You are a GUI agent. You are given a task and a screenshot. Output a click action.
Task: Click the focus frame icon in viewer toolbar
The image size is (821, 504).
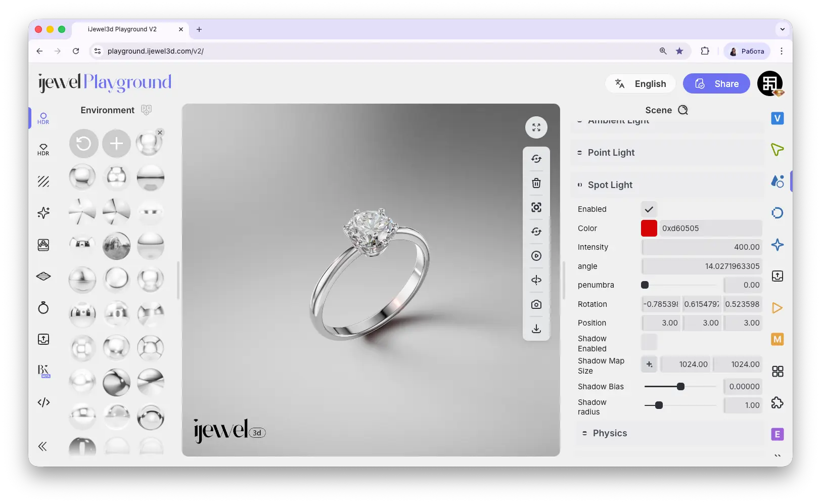click(536, 207)
